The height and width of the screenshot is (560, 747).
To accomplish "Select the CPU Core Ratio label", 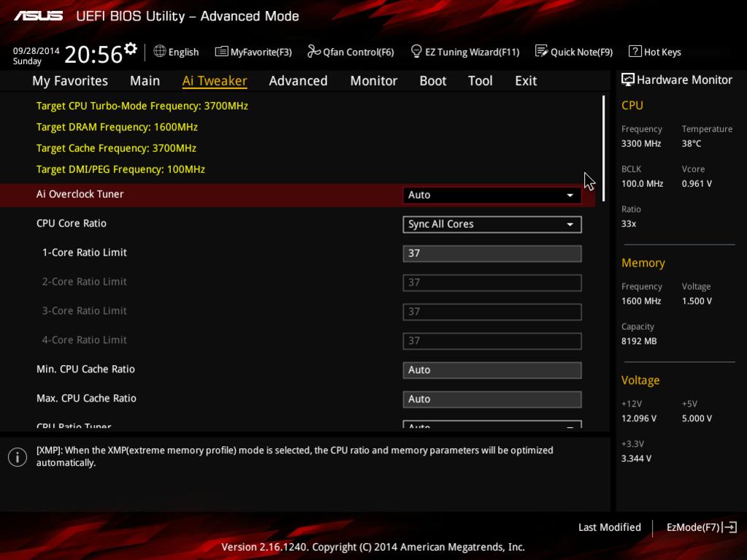I will pos(72,223).
